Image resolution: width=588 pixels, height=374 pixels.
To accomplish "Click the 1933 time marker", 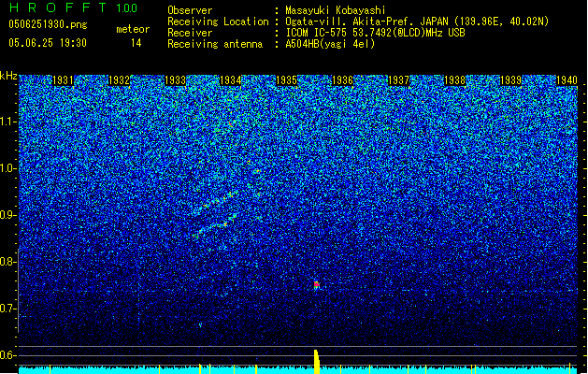I will [175, 80].
